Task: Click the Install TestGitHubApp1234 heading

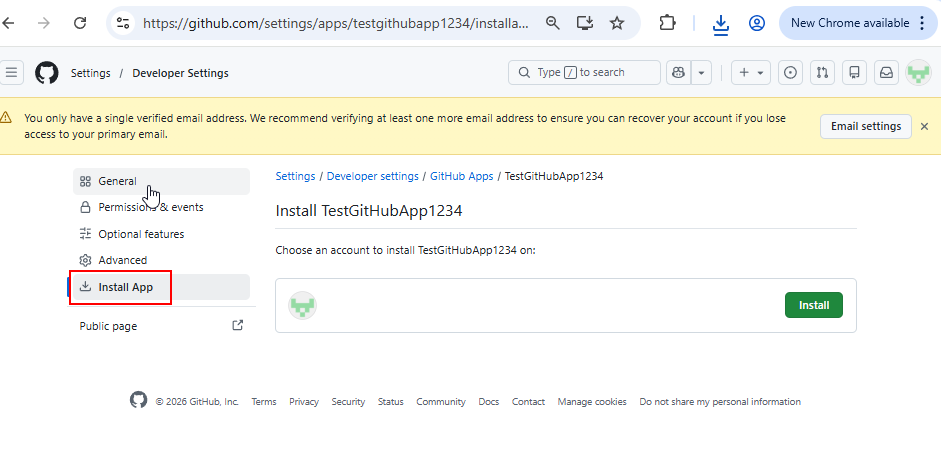Action: click(368, 211)
